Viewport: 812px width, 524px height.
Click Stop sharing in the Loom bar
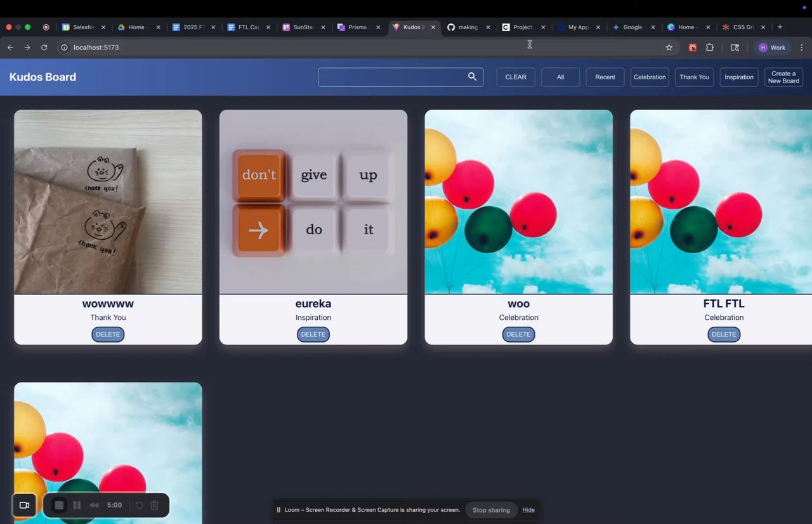point(491,510)
